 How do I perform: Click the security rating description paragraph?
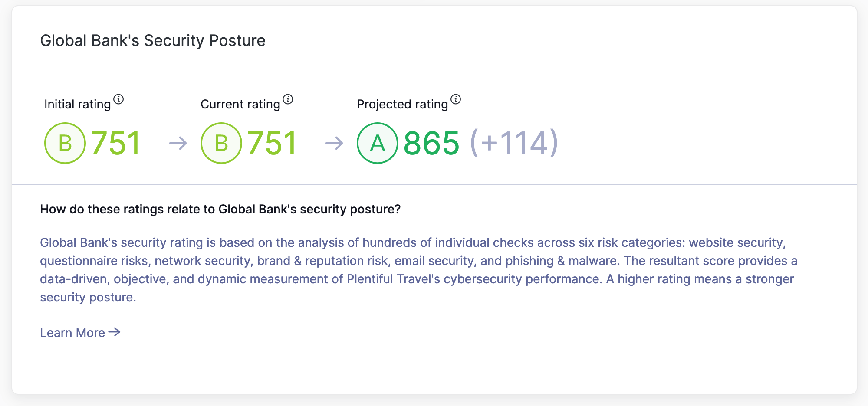tap(419, 270)
